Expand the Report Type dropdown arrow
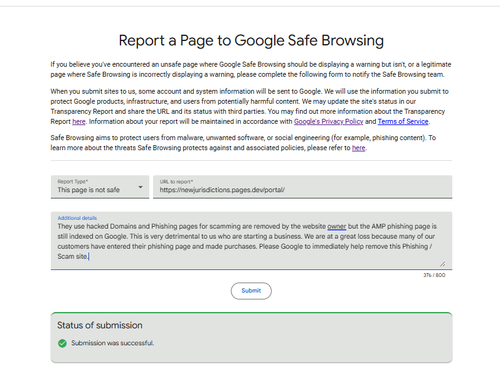Image resolution: width=500 pixels, height=375 pixels. point(140,187)
